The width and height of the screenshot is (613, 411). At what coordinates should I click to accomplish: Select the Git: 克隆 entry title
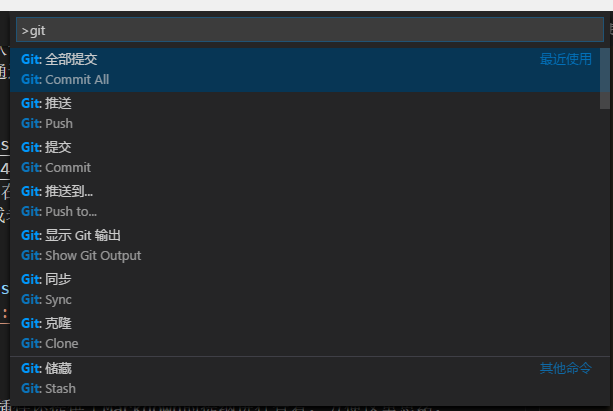(46, 323)
